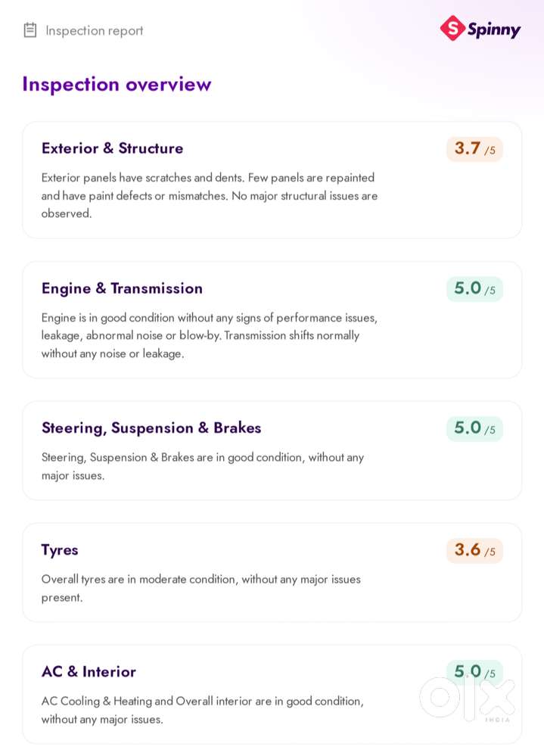Open the Engine & Transmission section title
The width and height of the screenshot is (544, 756).
[x=122, y=288]
